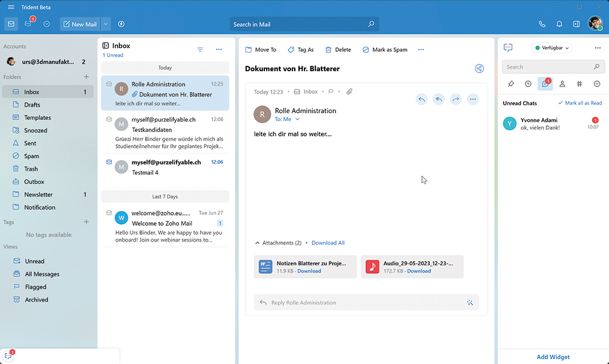
Task: Show pinned chats using the pin icon
Action: 512,83
